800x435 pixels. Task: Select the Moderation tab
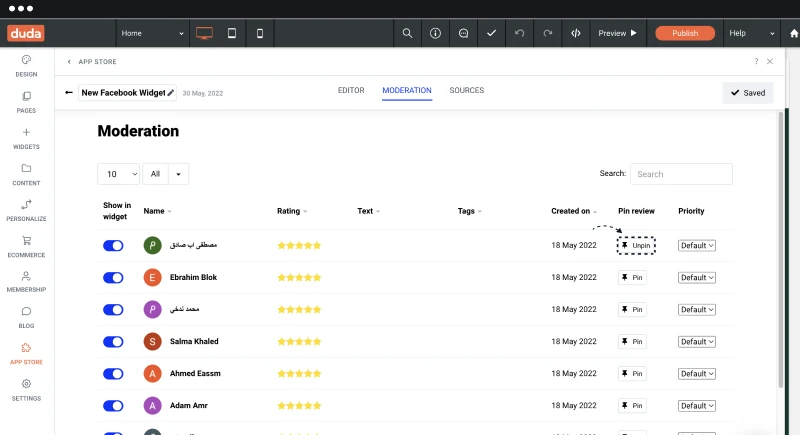(x=407, y=90)
